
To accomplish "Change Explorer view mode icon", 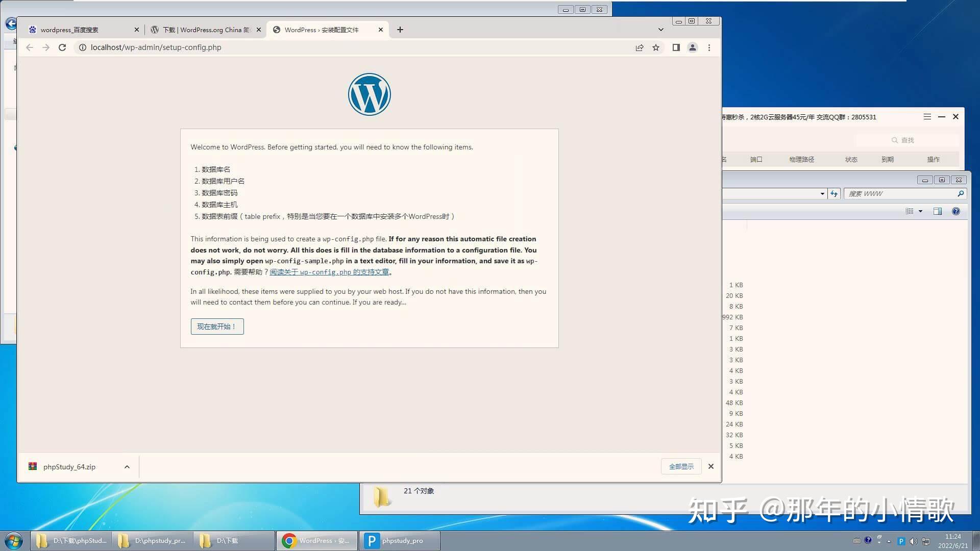I will pyautogui.click(x=910, y=211).
